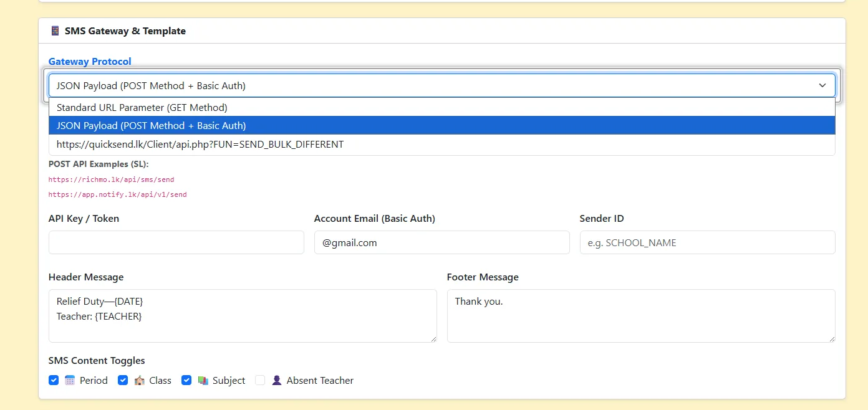Viewport: 868px width, 410px height.
Task: Click the Gateway Protocol label
Action: (x=90, y=61)
